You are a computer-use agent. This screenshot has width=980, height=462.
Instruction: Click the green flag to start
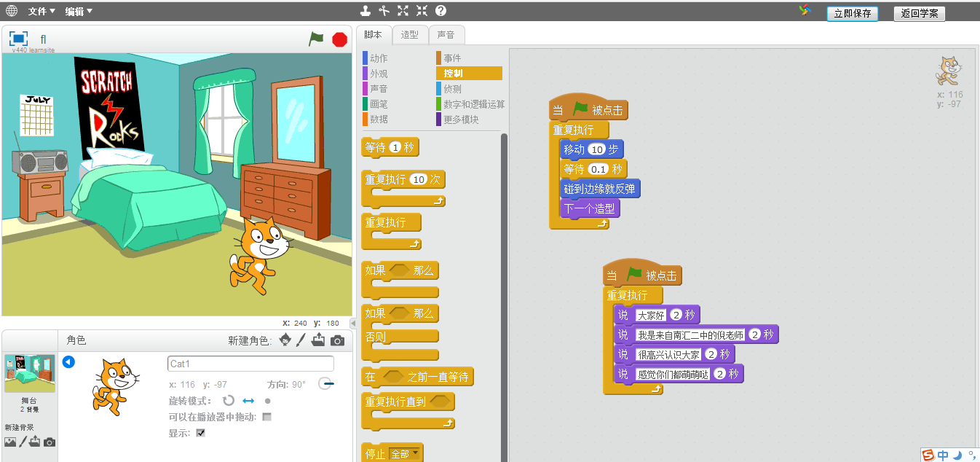click(x=316, y=39)
